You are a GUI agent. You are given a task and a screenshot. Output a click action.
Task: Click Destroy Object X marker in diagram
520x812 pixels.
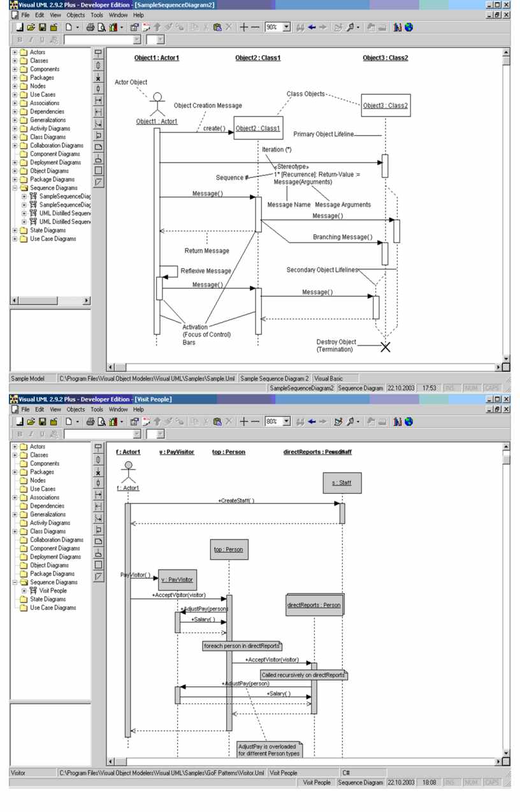385,347
